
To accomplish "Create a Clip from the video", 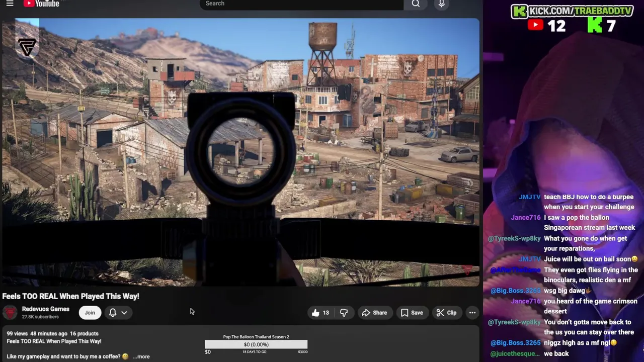I will (x=446, y=313).
